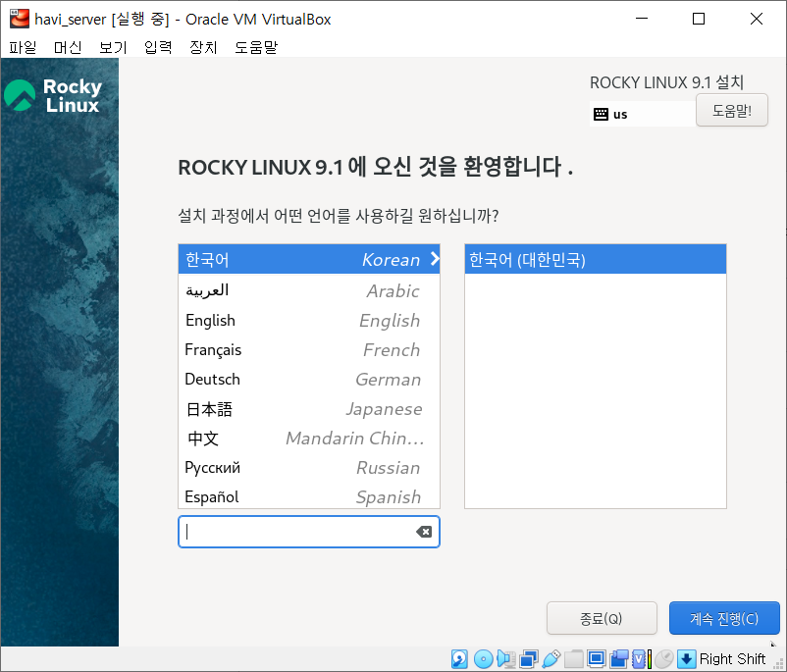Click the recording screens status icon
787x672 pixels.
click(x=619, y=658)
